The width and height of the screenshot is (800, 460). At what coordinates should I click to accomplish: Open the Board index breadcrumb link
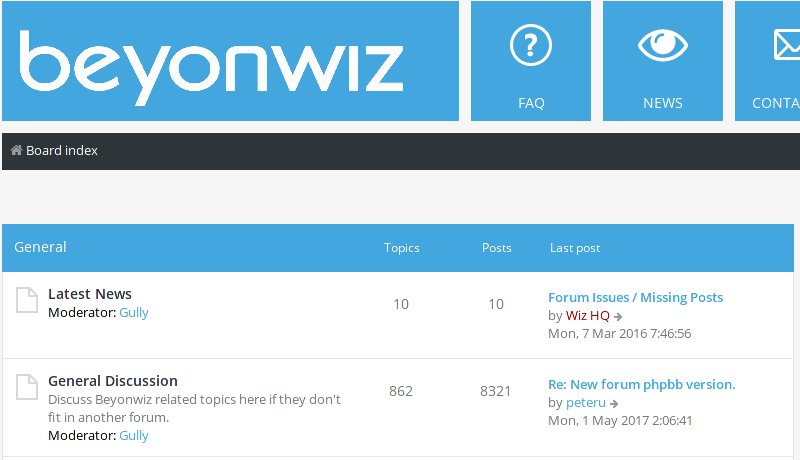tap(62, 151)
